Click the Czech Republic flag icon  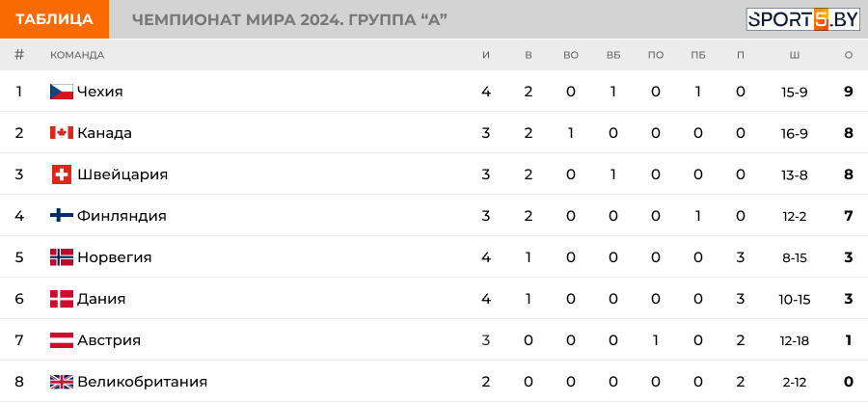pos(62,92)
